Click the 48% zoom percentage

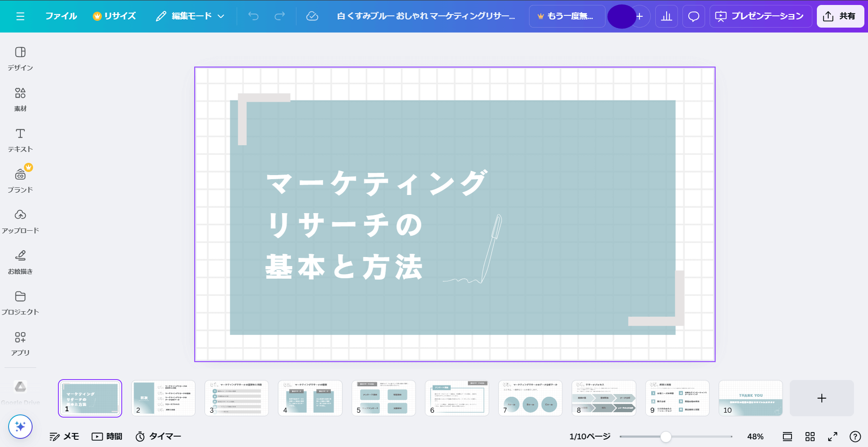pos(755,437)
